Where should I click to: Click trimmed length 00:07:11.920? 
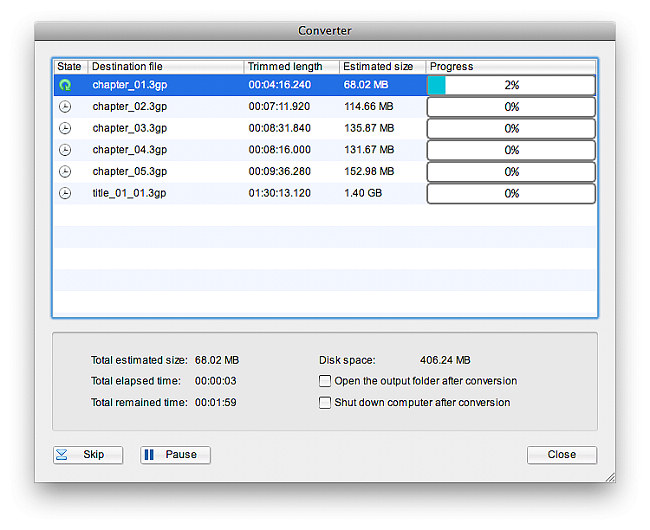(279, 106)
